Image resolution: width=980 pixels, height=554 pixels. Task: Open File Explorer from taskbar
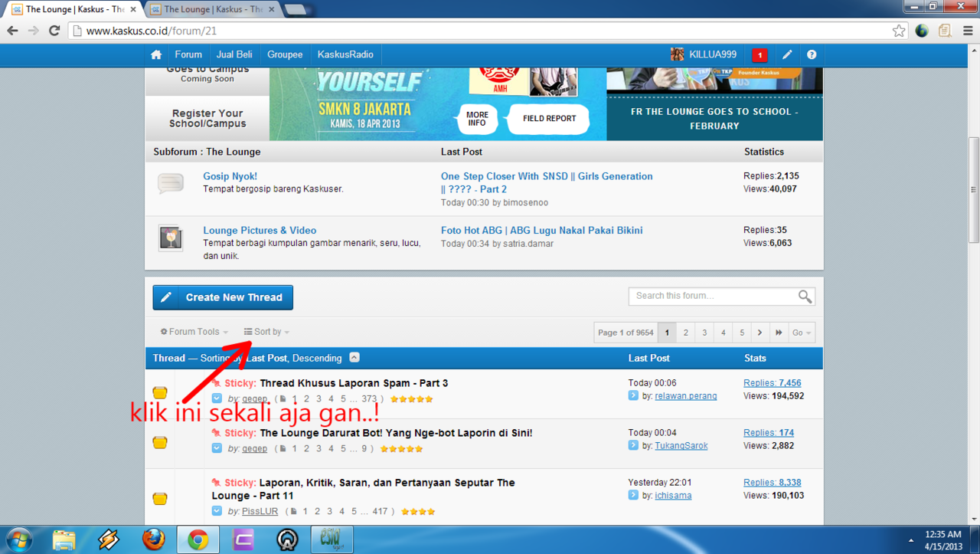coord(64,539)
